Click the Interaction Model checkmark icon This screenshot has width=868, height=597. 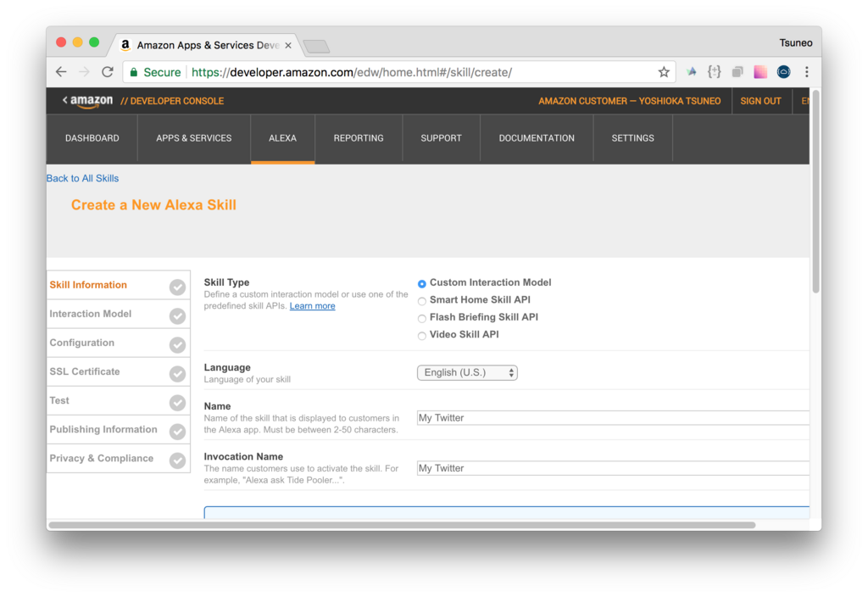coord(177,315)
